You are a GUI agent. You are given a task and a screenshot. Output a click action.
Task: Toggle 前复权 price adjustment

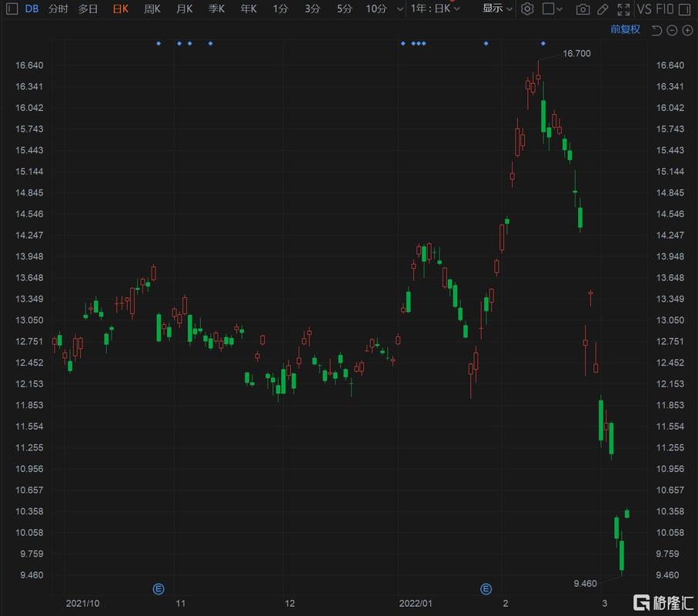pos(625,29)
